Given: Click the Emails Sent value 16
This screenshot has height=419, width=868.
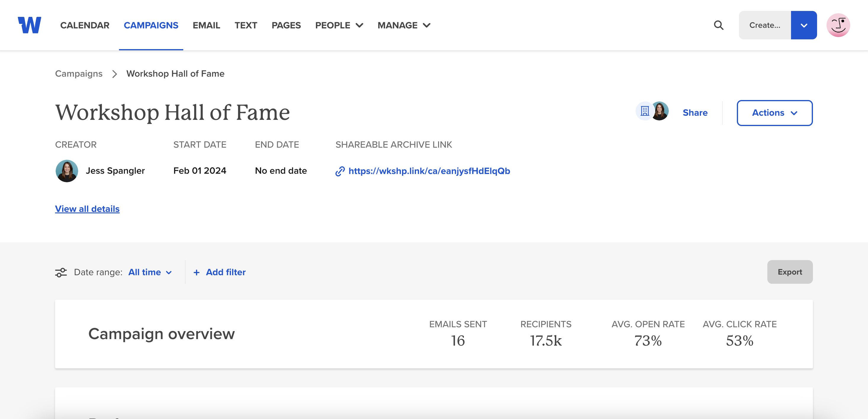Looking at the screenshot, I should (x=458, y=341).
